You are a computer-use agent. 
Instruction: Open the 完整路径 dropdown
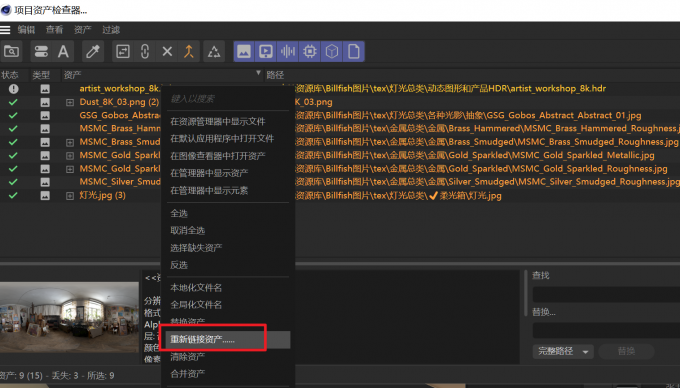click(563, 351)
